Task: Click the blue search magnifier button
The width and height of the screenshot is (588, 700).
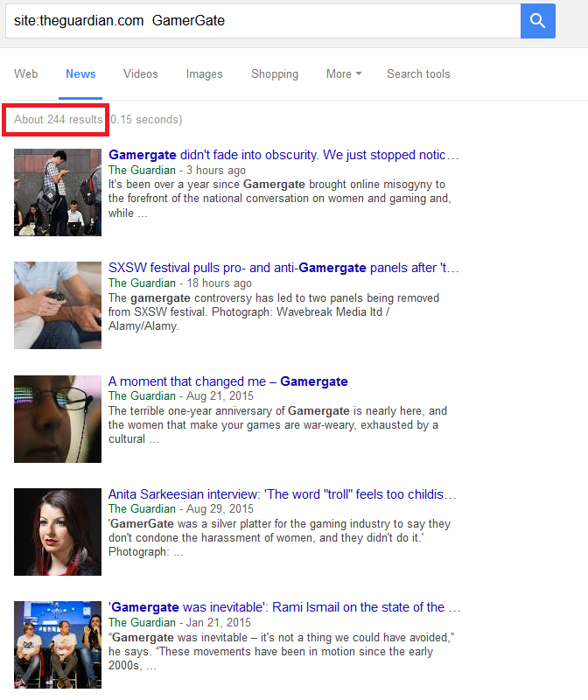Action: [537, 21]
